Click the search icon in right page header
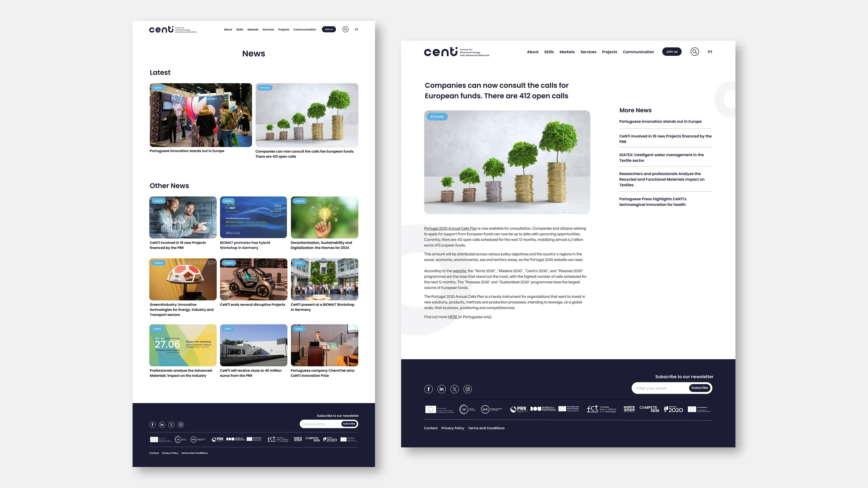The width and height of the screenshot is (868, 488). [x=694, y=52]
